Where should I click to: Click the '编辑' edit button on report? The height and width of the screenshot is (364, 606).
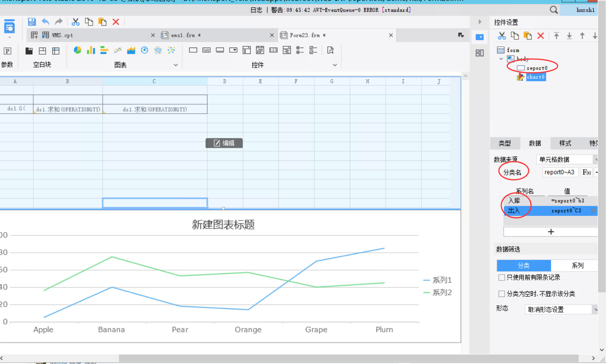224,143
